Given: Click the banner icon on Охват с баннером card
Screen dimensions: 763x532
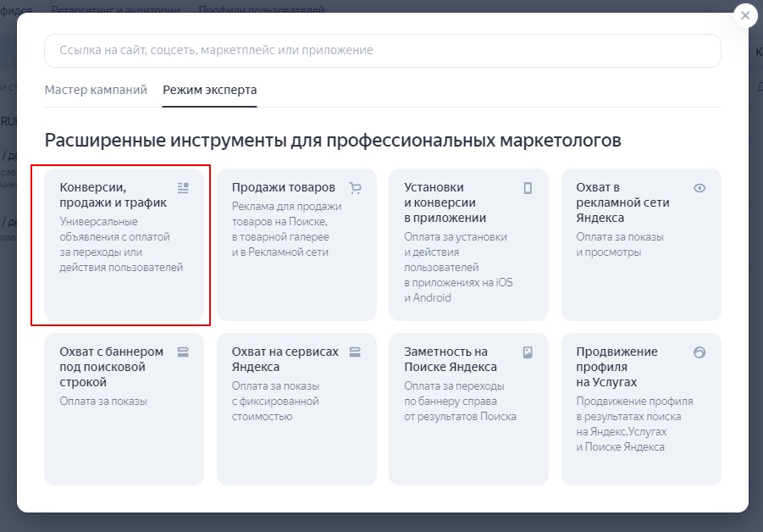Looking at the screenshot, I should coord(182,352).
